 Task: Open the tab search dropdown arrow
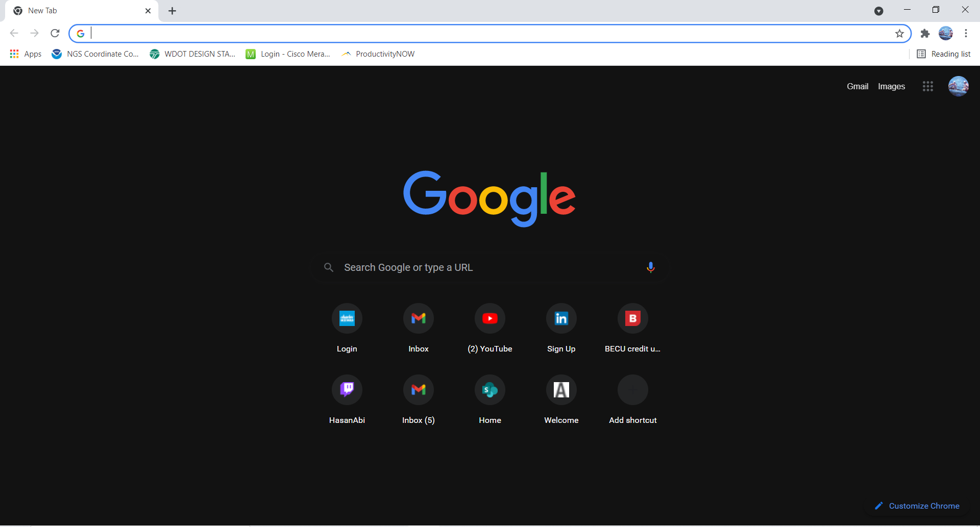878,11
